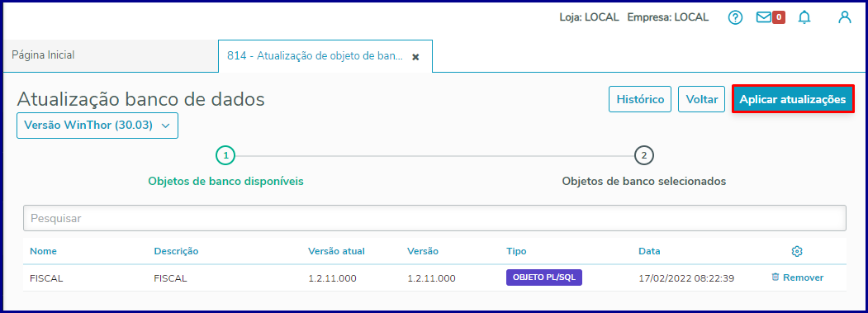Sort by the Descrição column header
The height and width of the screenshot is (313, 868).
[176, 251]
